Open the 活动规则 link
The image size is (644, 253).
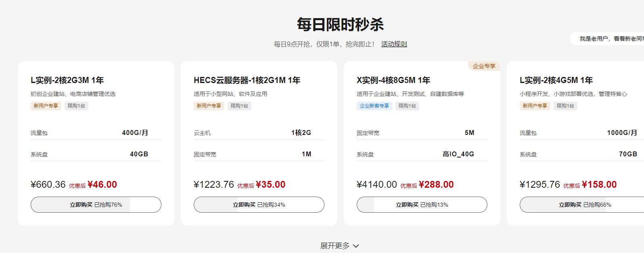(394, 44)
